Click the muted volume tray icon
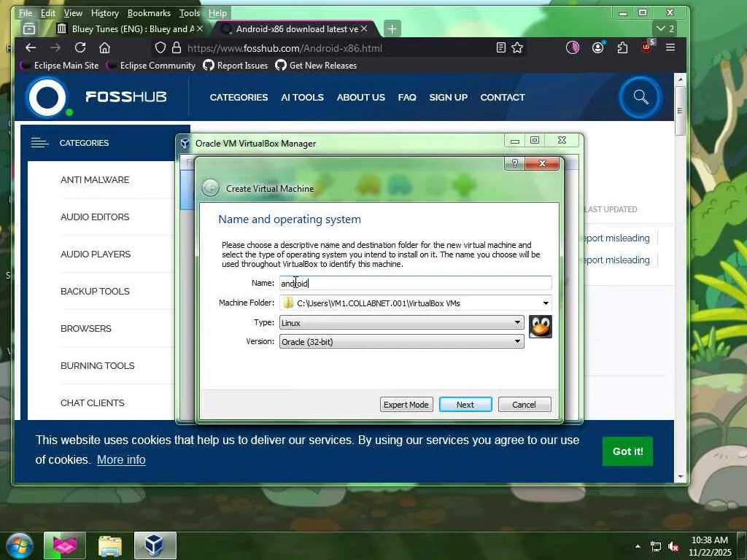747x560 pixels. tap(673, 547)
